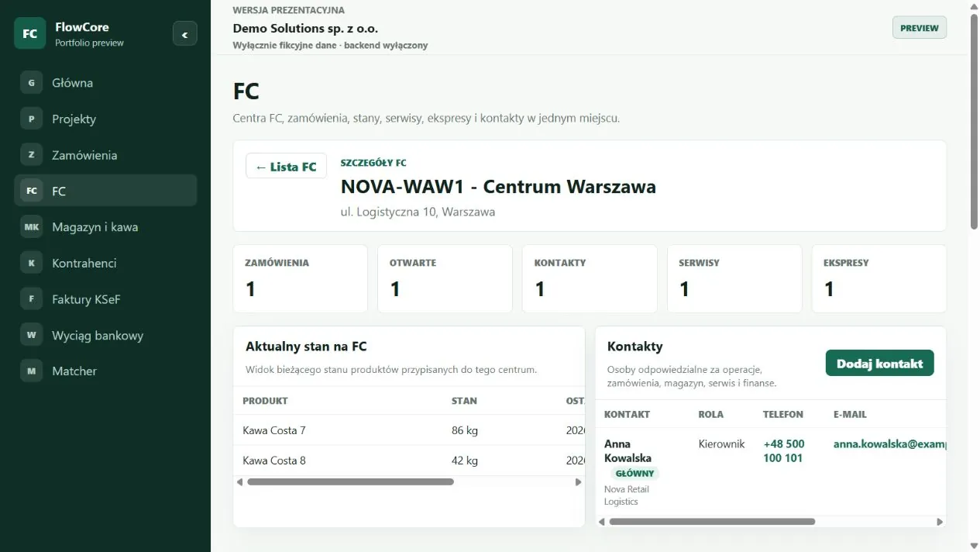Click the contacts table horizontal scrollbar thumb
Viewport: 980px width, 552px height.
pos(712,522)
